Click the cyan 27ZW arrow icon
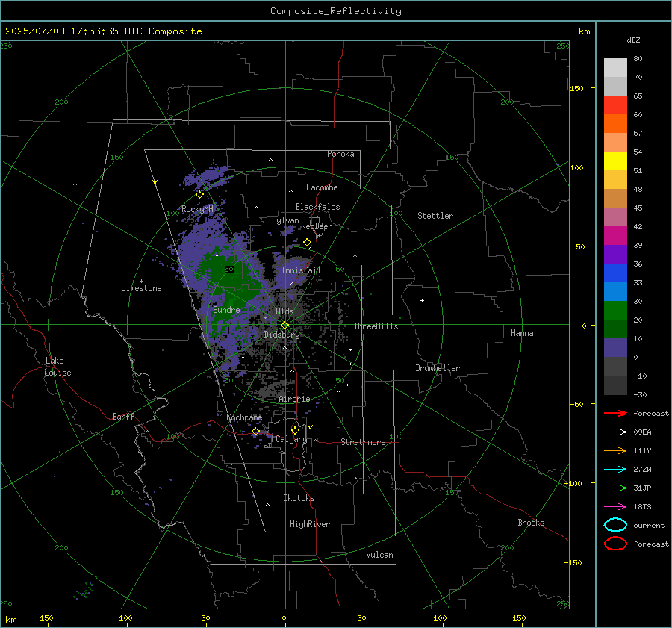 (615, 470)
